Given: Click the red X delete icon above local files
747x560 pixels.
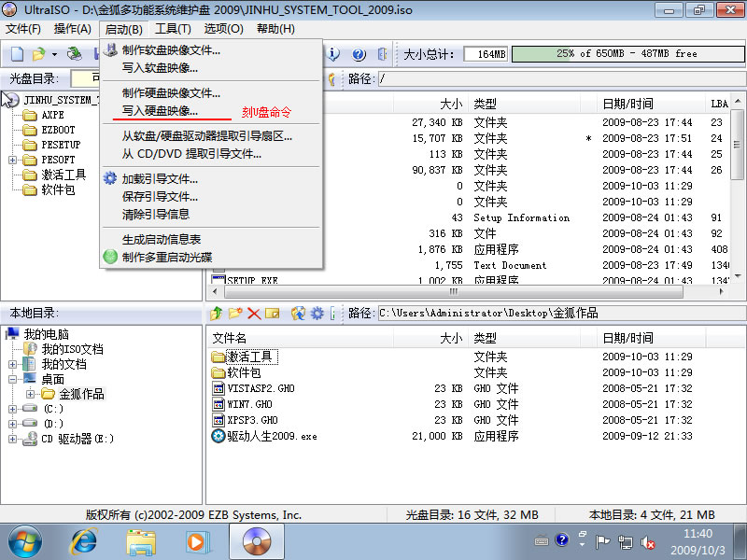Looking at the screenshot, I should pyautogui.click(x=252, y=313).
